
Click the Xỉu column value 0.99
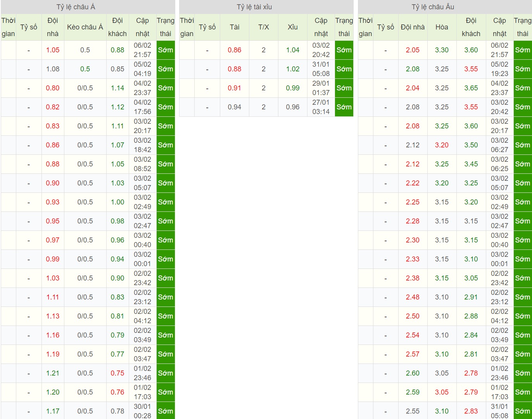pyautogui.click(x=293, y=88)
